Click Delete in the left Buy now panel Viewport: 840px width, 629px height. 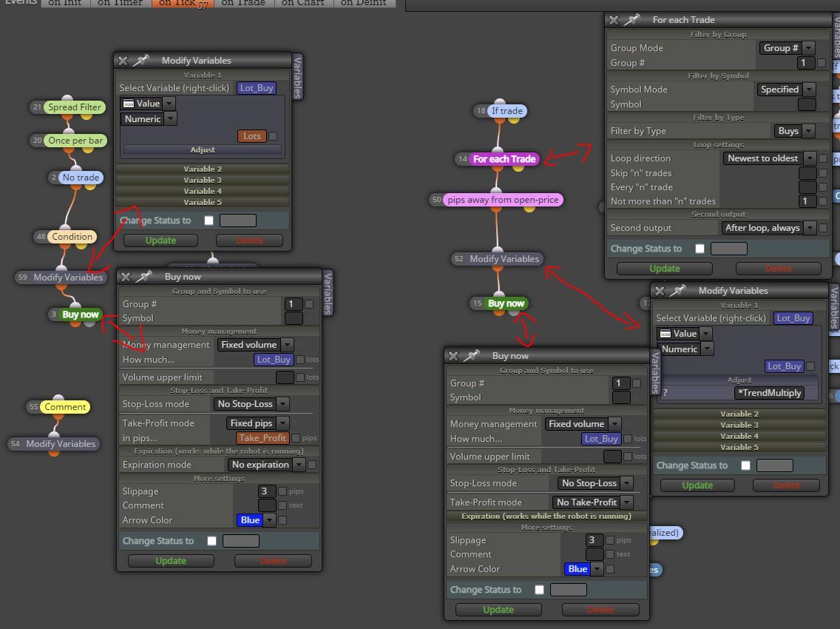coord(273,561)
